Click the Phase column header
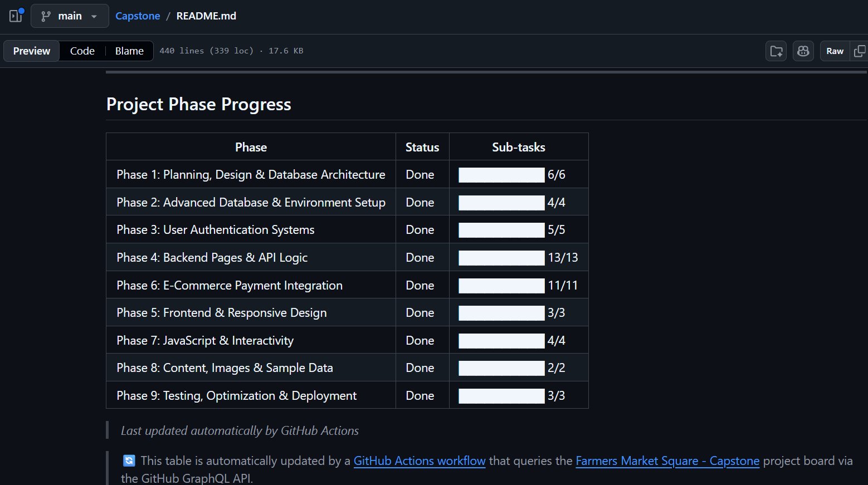The image size is (868, 485). click(x=251, y=147)
